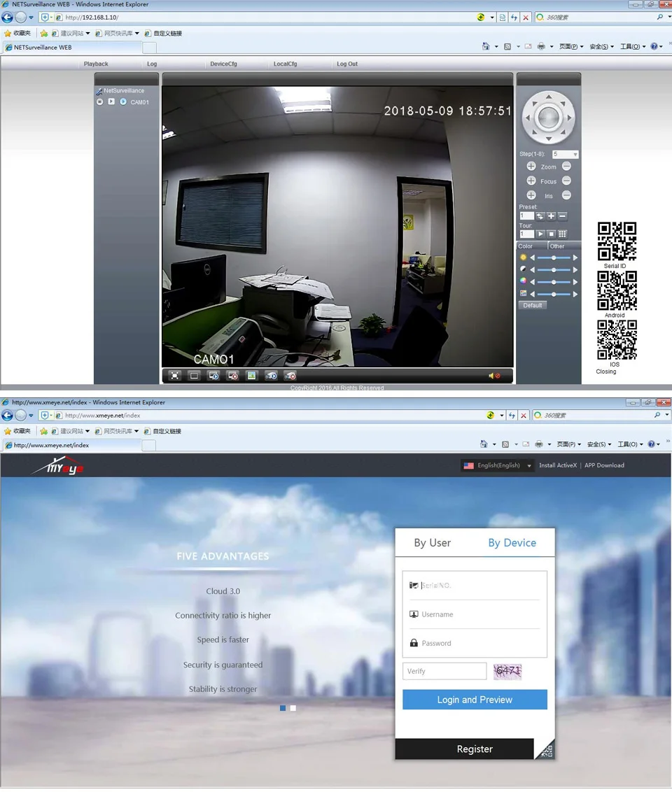
Task: Go to preset with the swap-arrows icon
Action: tap(540, 216)
